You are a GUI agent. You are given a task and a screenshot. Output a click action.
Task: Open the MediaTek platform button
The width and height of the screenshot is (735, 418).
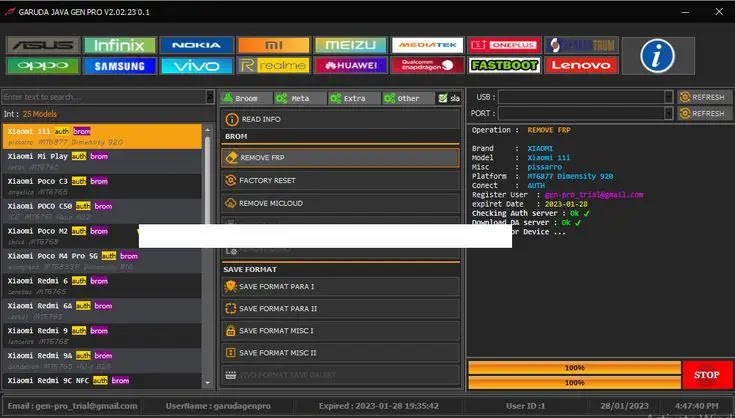(x=428, y=45)
